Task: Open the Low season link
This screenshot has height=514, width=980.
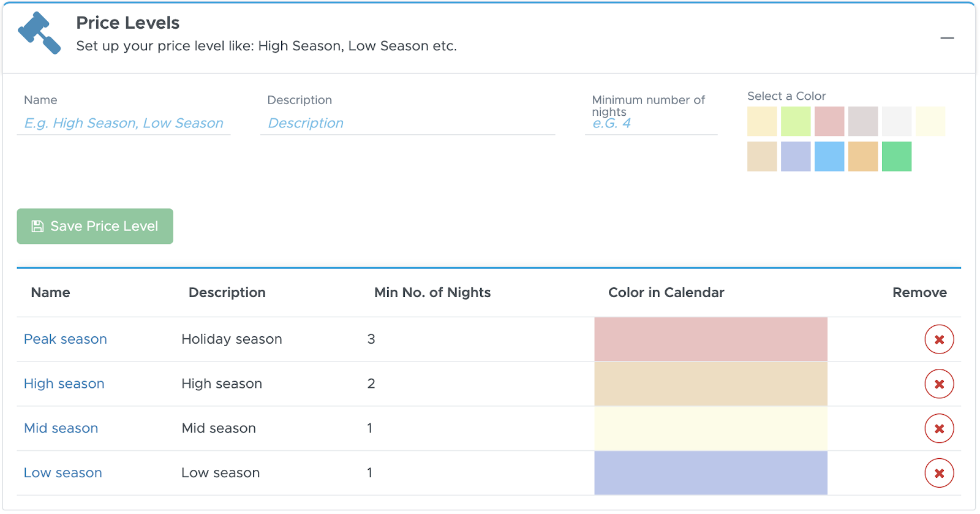Action: tap(63, 473)
